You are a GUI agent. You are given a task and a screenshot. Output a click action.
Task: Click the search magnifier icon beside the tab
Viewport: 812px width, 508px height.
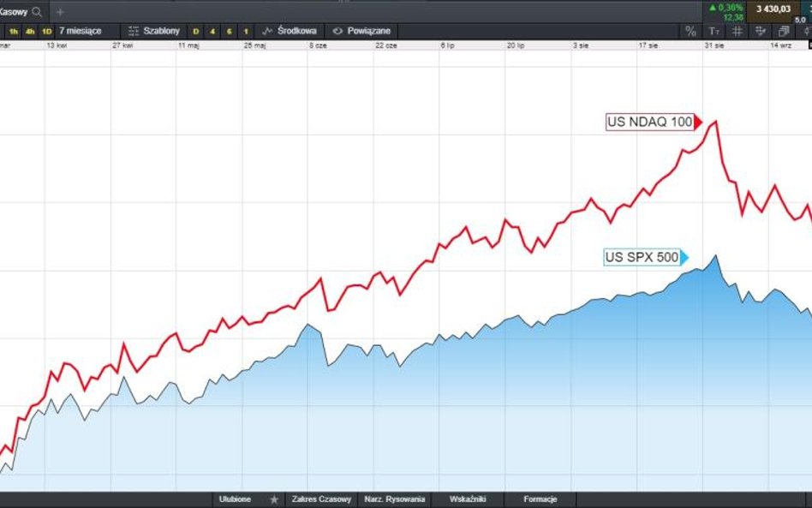pyautogui.click(x=37, y=11)
